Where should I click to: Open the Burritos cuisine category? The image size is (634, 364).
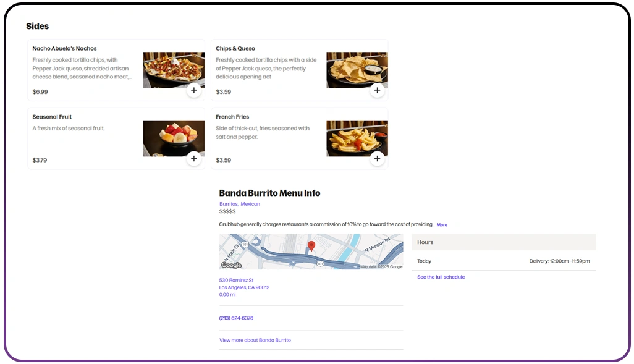tap(228, 203)
